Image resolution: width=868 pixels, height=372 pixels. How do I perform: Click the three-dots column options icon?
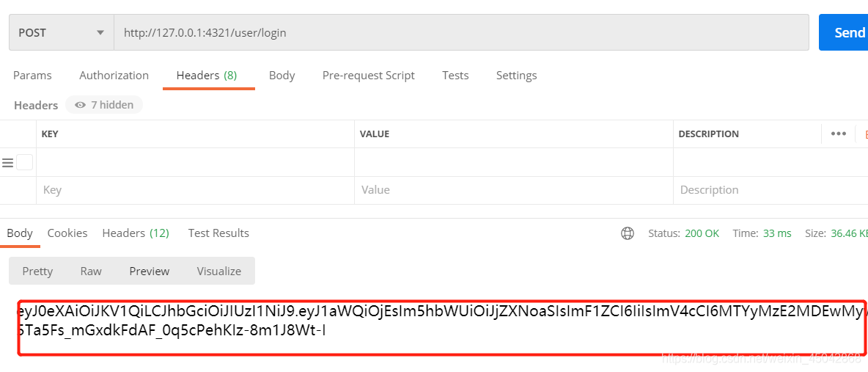(x=839, y=134)
